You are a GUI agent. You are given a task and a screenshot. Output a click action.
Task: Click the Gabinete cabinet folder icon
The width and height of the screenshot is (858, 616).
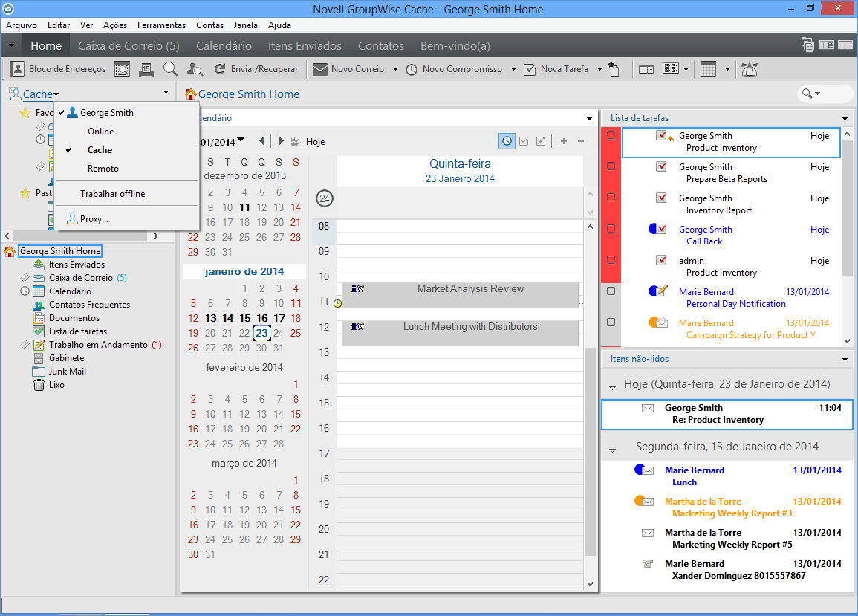[39, 358]
